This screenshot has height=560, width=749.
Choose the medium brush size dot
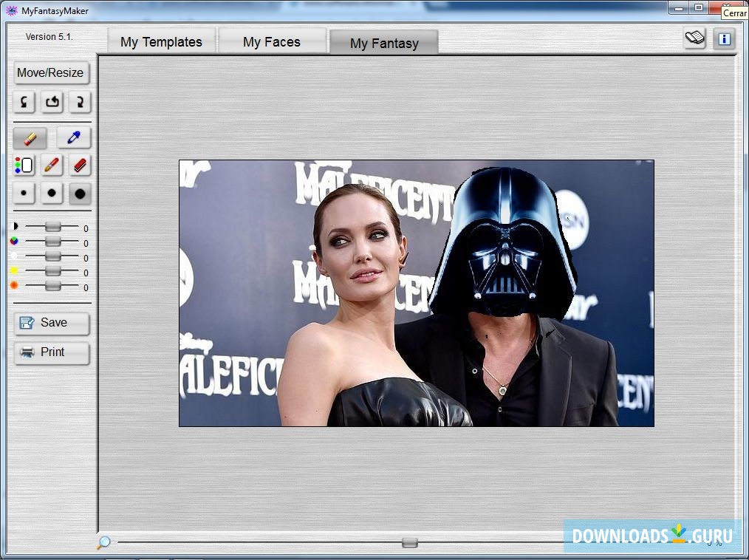coord(52,194)
